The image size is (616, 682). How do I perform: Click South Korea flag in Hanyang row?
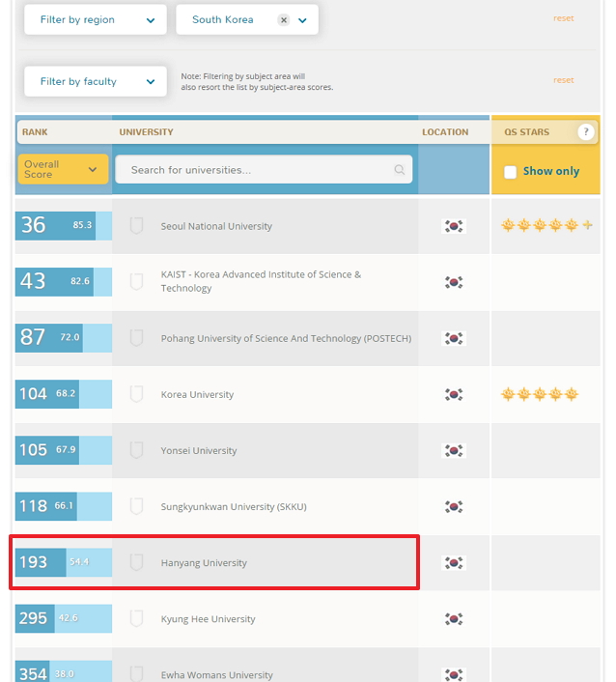tap(454, 563)
